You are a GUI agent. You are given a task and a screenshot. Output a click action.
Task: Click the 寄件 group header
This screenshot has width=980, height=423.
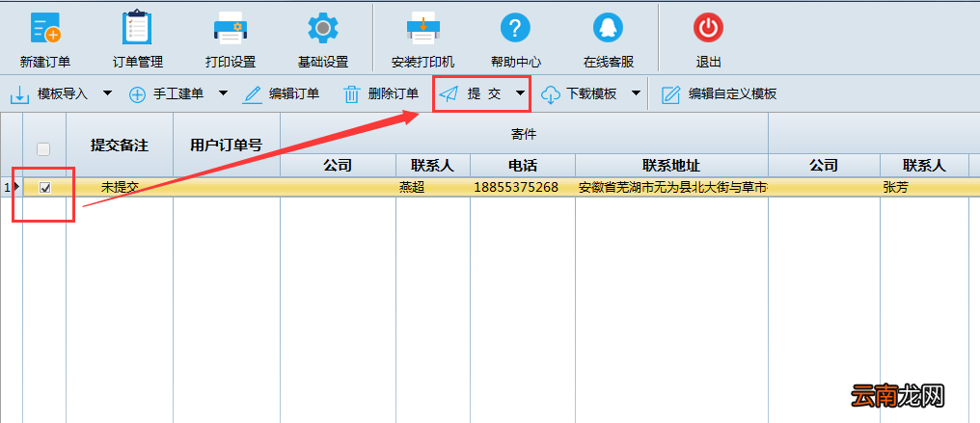click(x=524, y=134)
